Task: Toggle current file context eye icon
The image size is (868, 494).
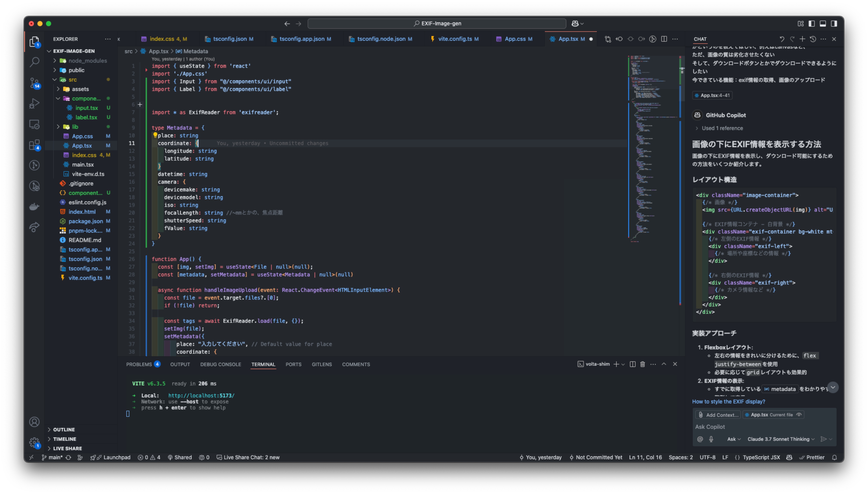Action: 799,415
